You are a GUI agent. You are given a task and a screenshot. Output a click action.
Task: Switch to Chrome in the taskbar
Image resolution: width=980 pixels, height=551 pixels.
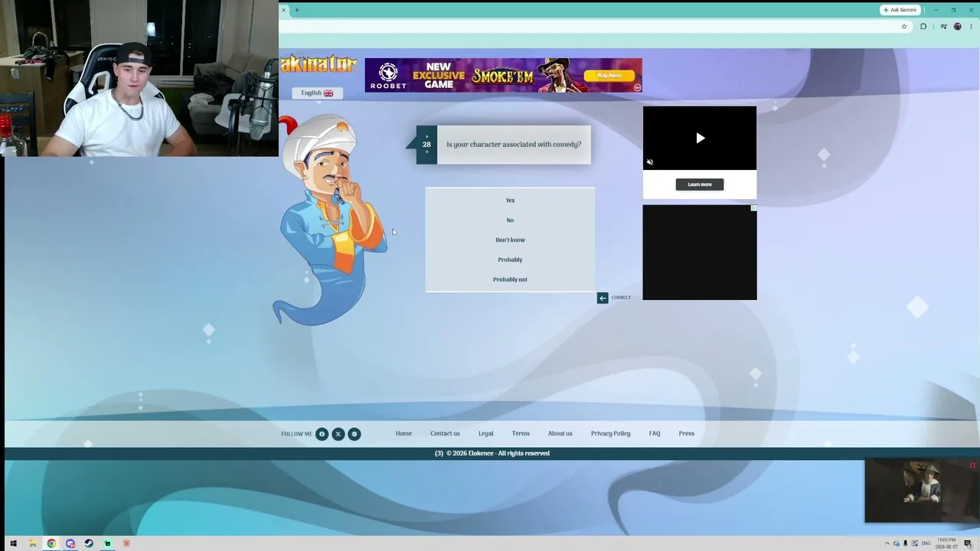click(x=51, y=543)
